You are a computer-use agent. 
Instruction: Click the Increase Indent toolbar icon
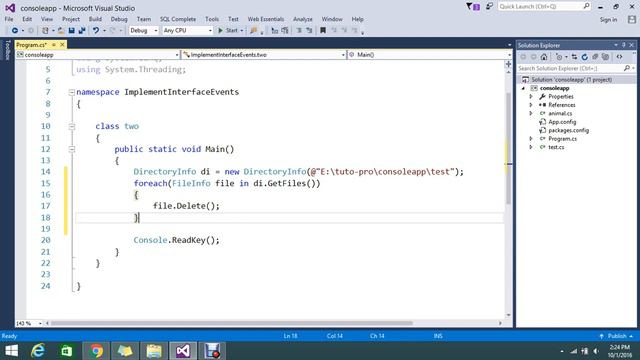click(x=309, y=31)
